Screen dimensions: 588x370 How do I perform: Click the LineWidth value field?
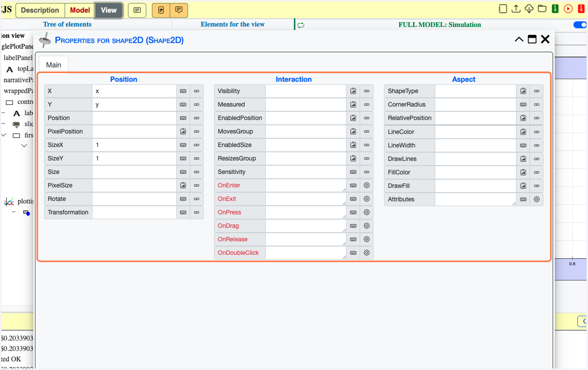pyautogui.click(x=476, y=145)
